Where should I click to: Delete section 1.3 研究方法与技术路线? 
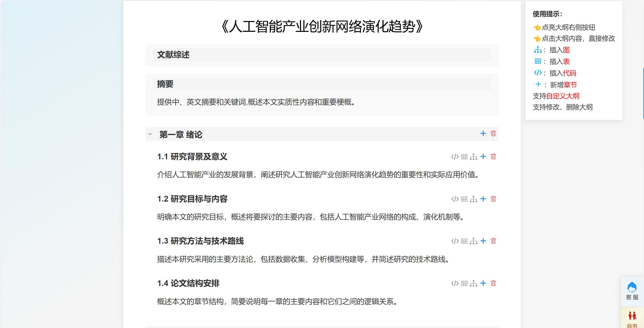493,241
